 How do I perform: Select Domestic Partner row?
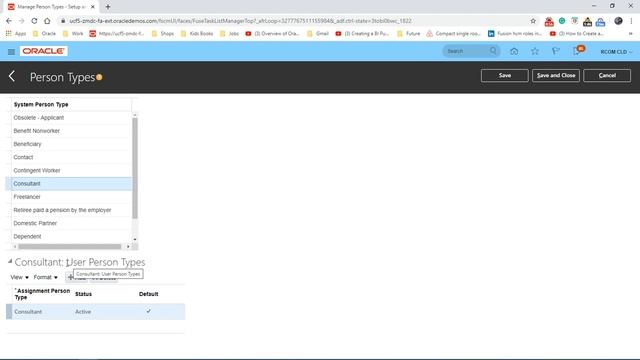click(x=69, y=223)
